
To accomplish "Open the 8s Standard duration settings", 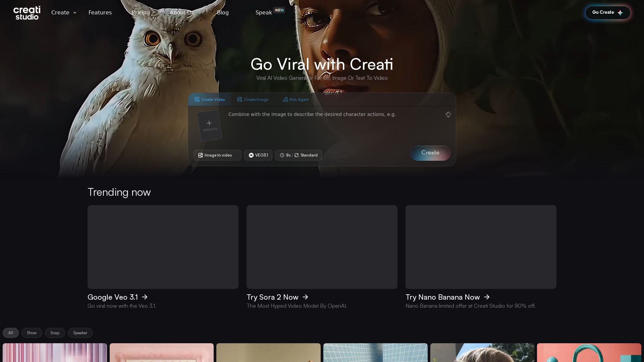I will click(x=299, y=155).
